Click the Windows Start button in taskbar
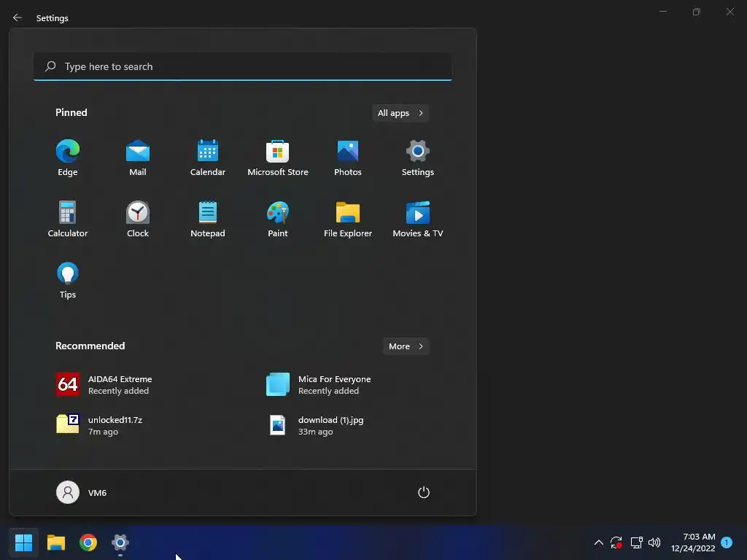The image size is (747, 560). [24, 542]
